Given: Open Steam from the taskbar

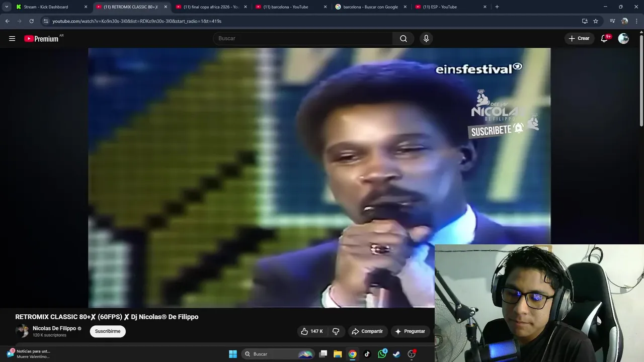Looking at the screenshot, I should pos(397,354).
